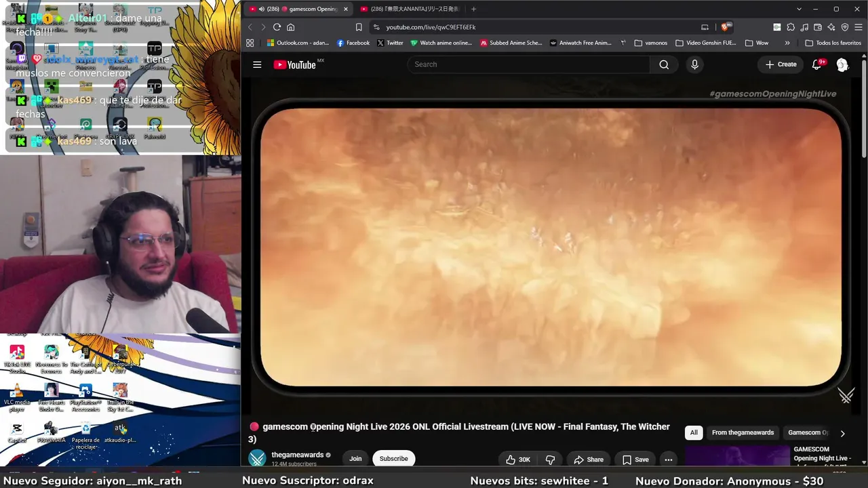Open thegameawards channel avatar

[x=257, y=459]
